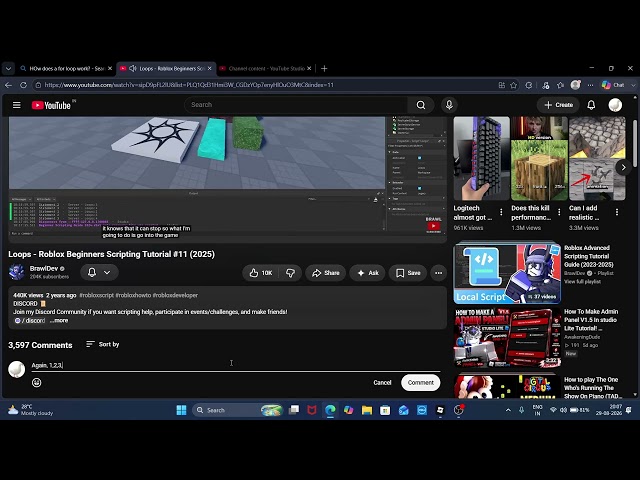
Task: Expand description with ...more
Action: click(x=59, y=320)
